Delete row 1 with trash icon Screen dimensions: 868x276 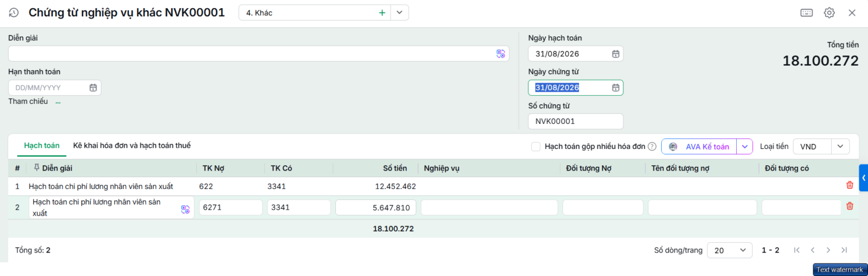[x=850, y=185]
